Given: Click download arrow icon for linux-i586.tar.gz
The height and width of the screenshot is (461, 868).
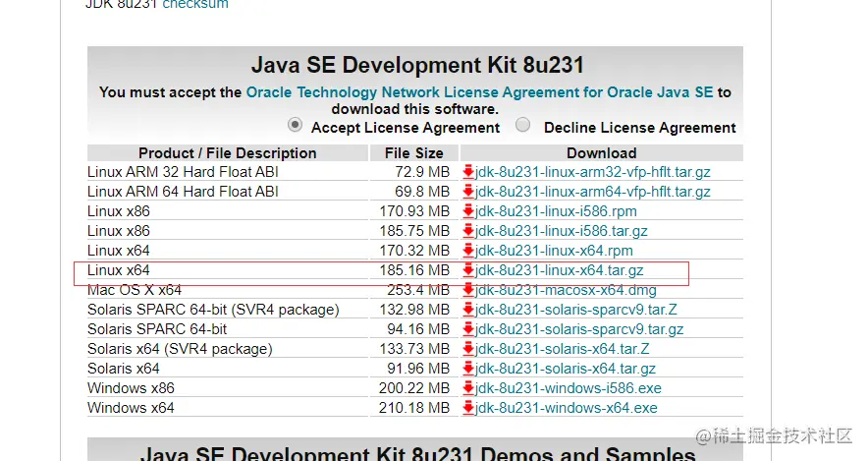Looking at the screenshot, I should 468,231.
